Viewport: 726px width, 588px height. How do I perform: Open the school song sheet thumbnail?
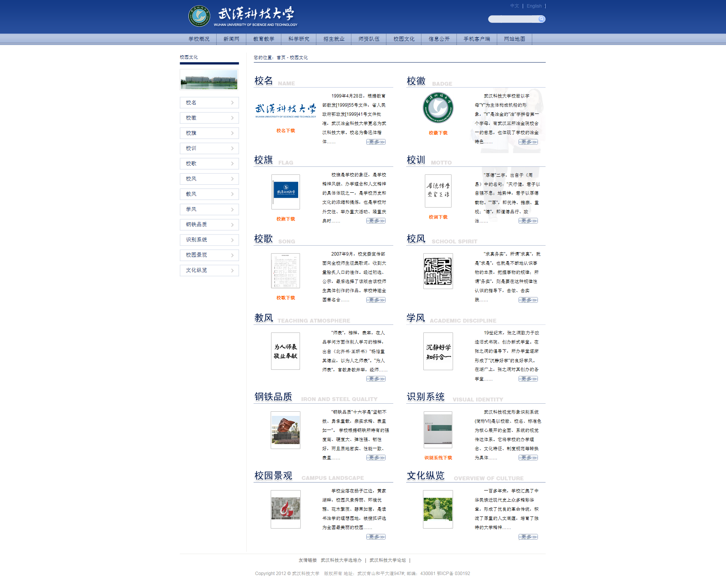[x=286, y=271]
